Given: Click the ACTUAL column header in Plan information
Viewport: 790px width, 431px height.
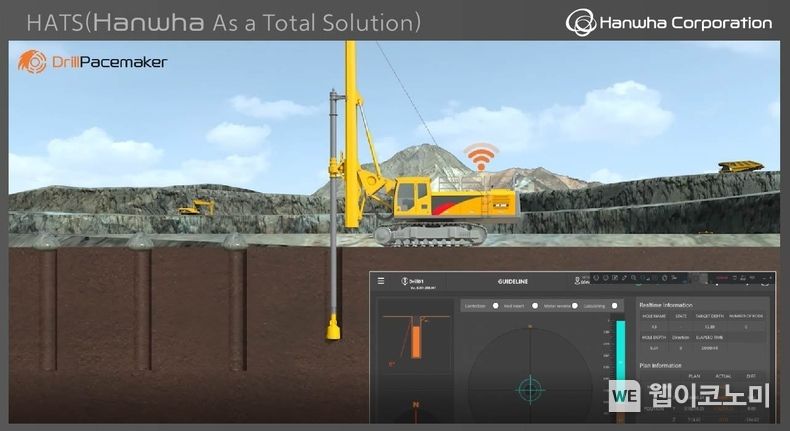Looking at the screenshot, I should 723,376.
